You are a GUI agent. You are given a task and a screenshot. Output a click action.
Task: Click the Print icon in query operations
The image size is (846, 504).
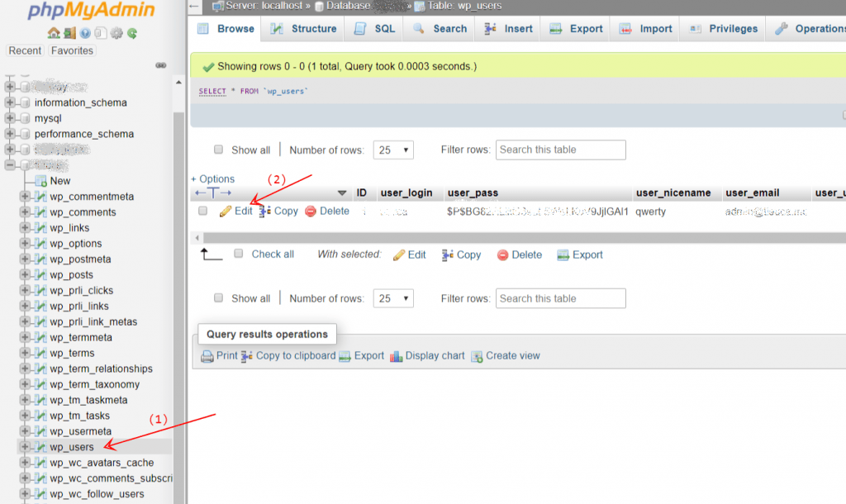(x=207, y=356)
